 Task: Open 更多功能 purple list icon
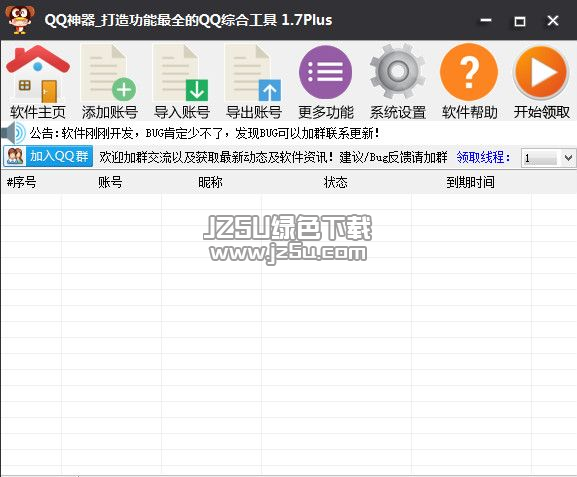(x=325, y=72)
